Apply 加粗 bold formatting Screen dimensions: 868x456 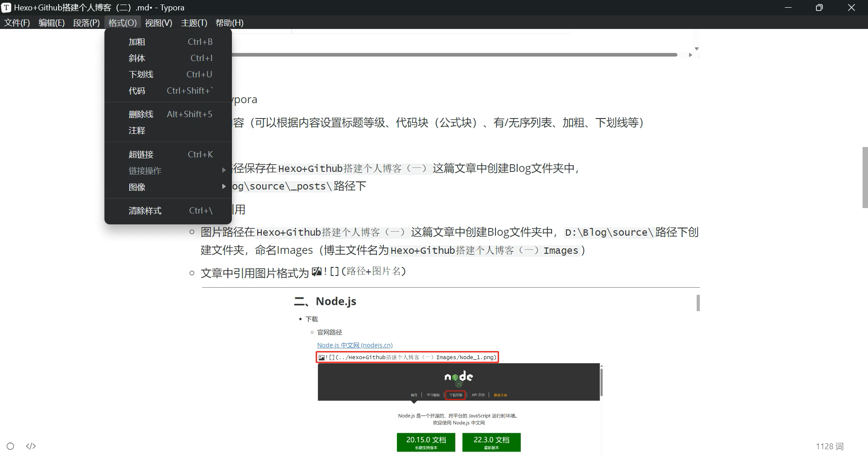point(168,42)
